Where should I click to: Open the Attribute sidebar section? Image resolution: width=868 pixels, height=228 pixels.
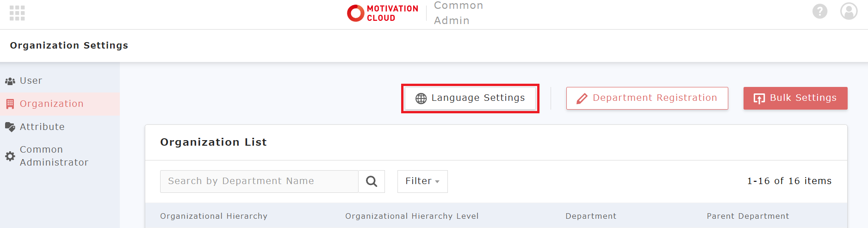(42, 127)
